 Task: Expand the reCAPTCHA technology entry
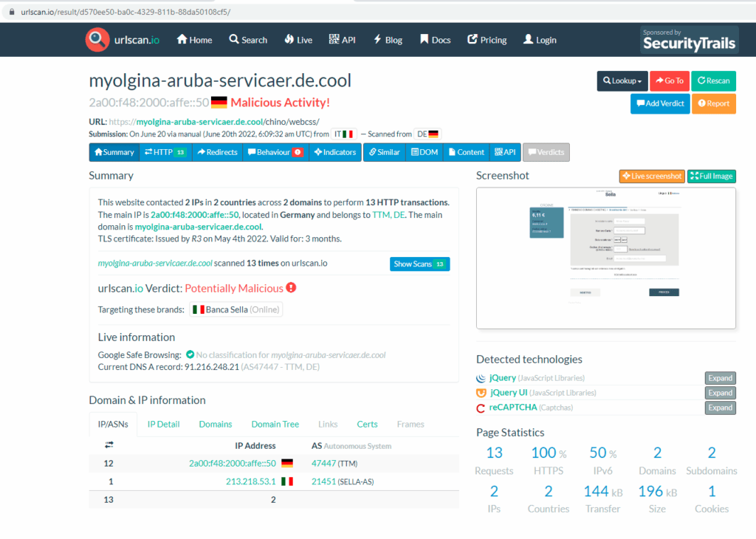721,408
